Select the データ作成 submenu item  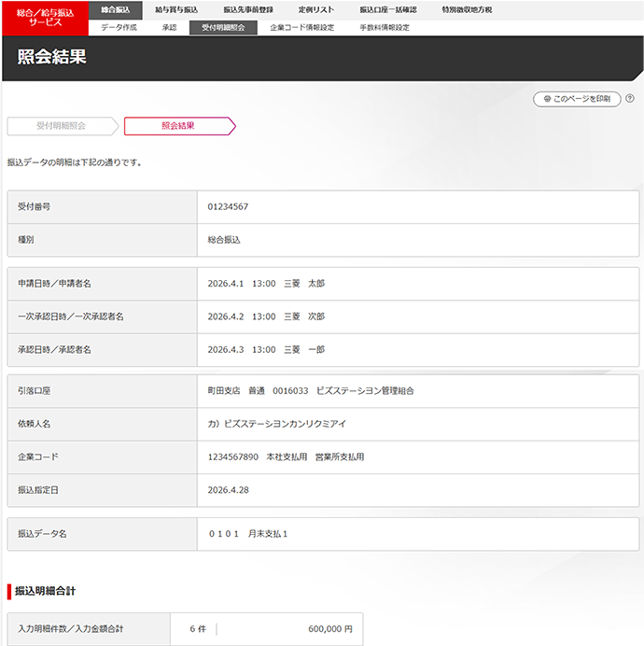(x=119, y=28)
